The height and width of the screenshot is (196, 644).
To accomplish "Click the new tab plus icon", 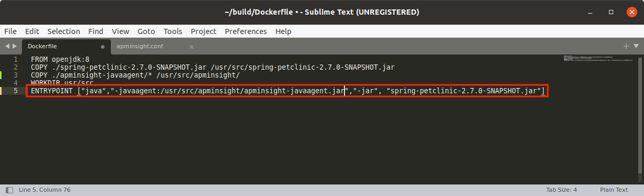I will click(626, 46).
